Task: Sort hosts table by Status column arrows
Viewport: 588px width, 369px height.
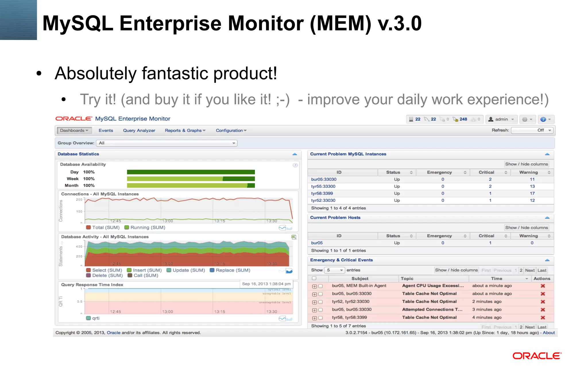Action: pyautogui.click(x=411, y=236)
